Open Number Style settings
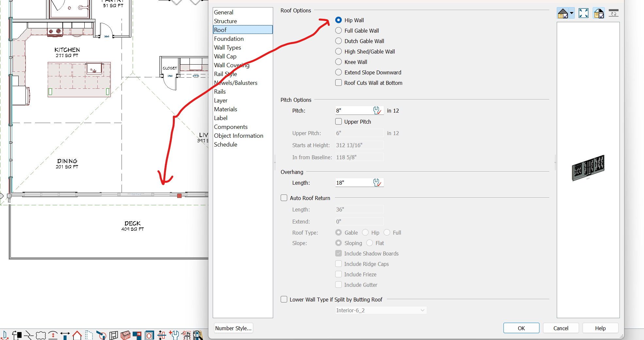This screenshot has height=340, width=644. [233, 328]
